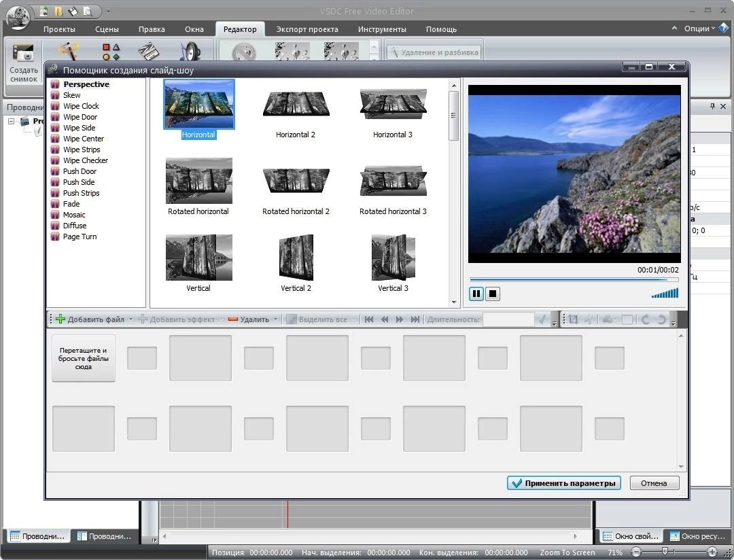Select the Horizontal 3 effect thumbnail
Viewport: 734px width, 560px height.
coord(394,105)
